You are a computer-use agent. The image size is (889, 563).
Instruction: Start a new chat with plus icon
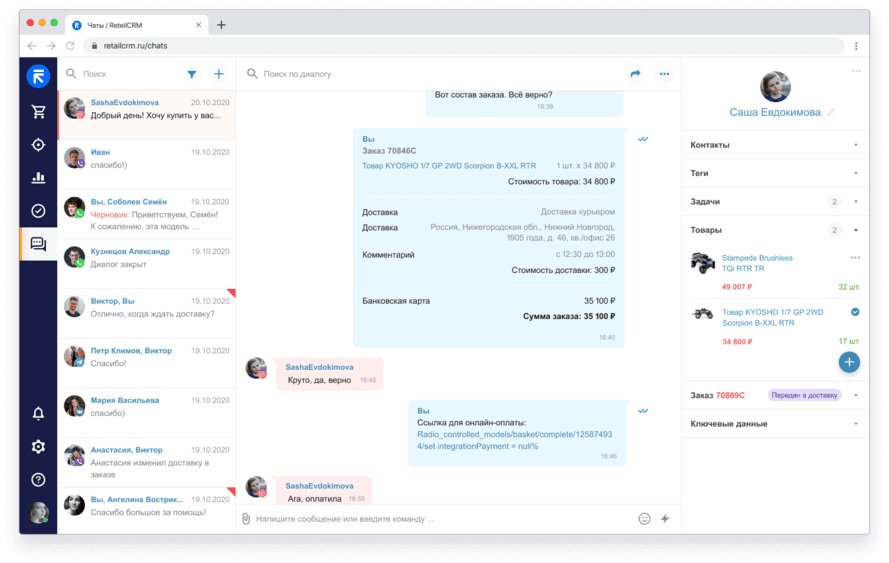click(x=218, y=74)
